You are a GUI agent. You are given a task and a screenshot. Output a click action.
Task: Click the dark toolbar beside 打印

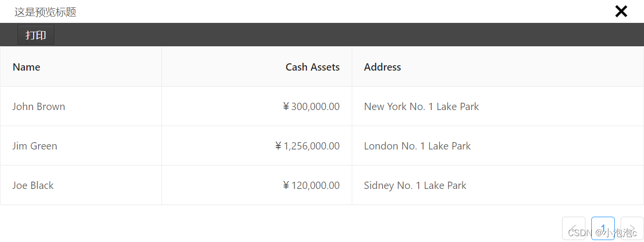click(349, 35)
